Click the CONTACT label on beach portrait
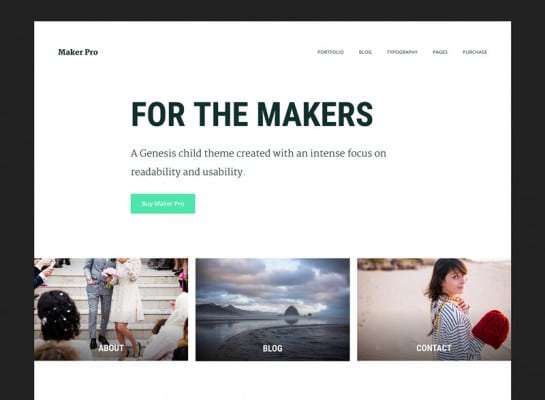 pos(434,348)
